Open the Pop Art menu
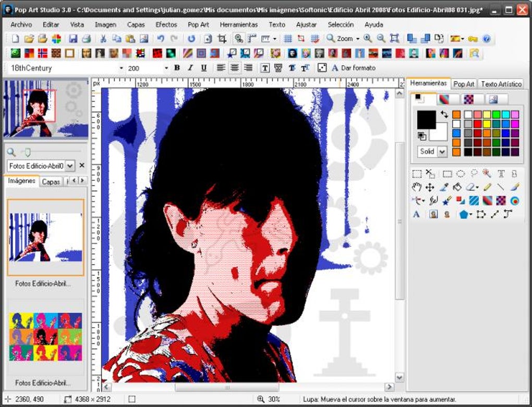The width and height of the screenshot is (532, 407). [199, 24]
